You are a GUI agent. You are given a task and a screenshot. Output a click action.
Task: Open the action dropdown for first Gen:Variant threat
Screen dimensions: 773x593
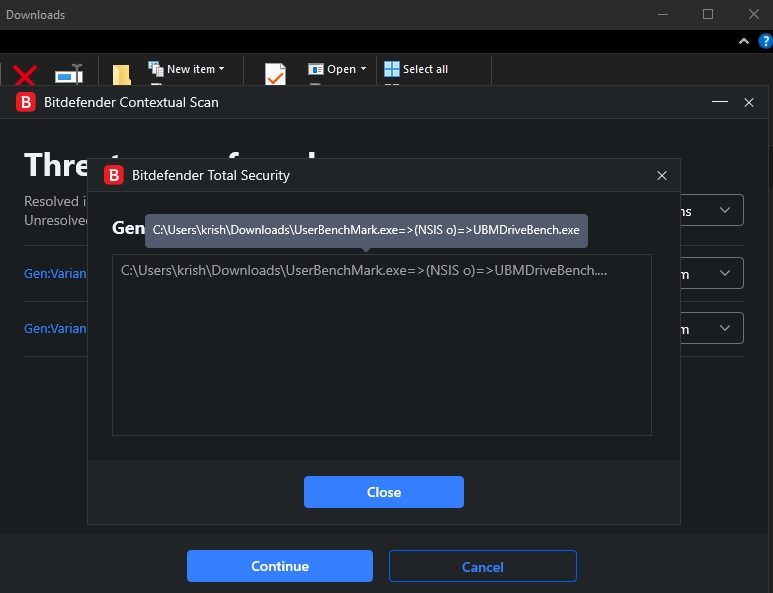tap(712, 273)
